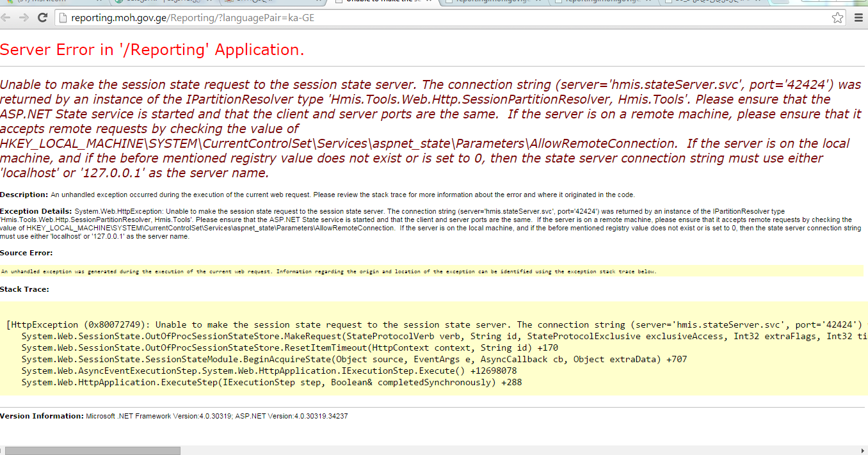Click the page icon in the address bar
868x455 pixels.
63,18
